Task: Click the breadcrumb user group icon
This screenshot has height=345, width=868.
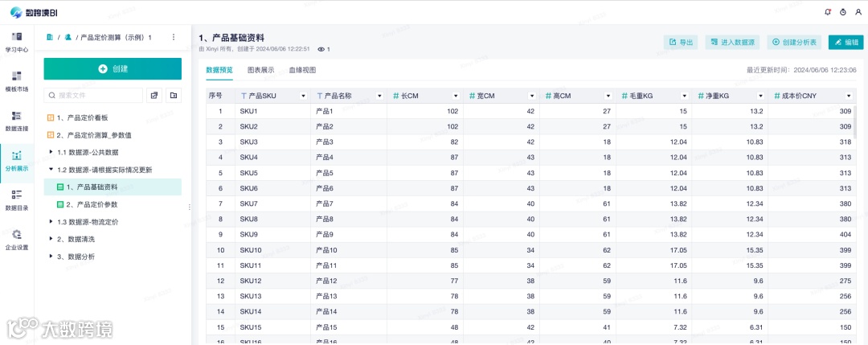Action: pyautogui.click(x=68, y=37)
